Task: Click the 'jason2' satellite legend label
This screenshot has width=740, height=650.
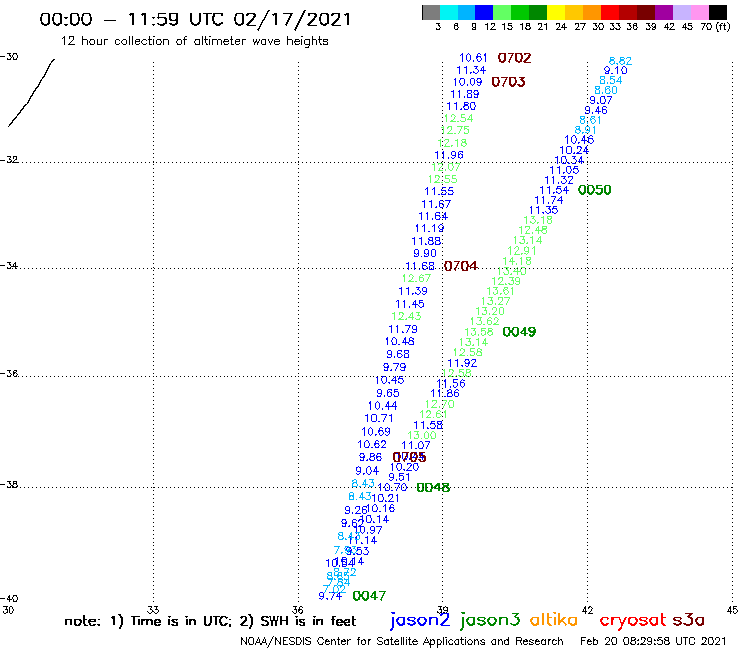Action: tap(420, 620)
